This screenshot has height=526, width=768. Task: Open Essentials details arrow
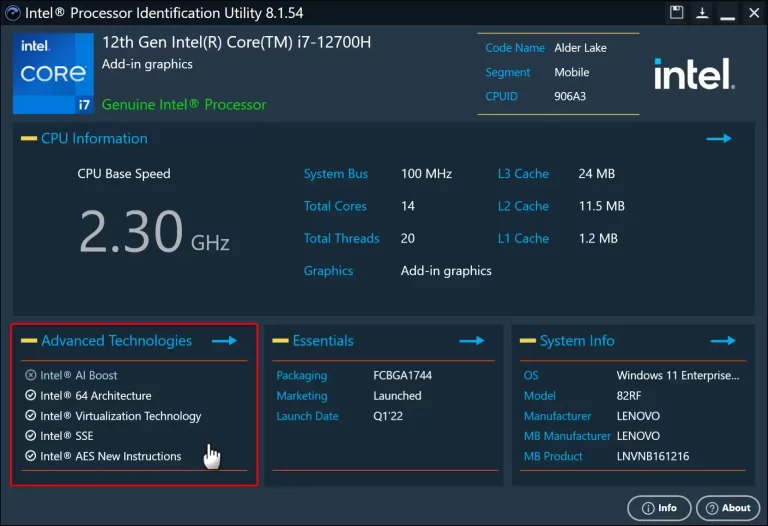pos(472,340)
